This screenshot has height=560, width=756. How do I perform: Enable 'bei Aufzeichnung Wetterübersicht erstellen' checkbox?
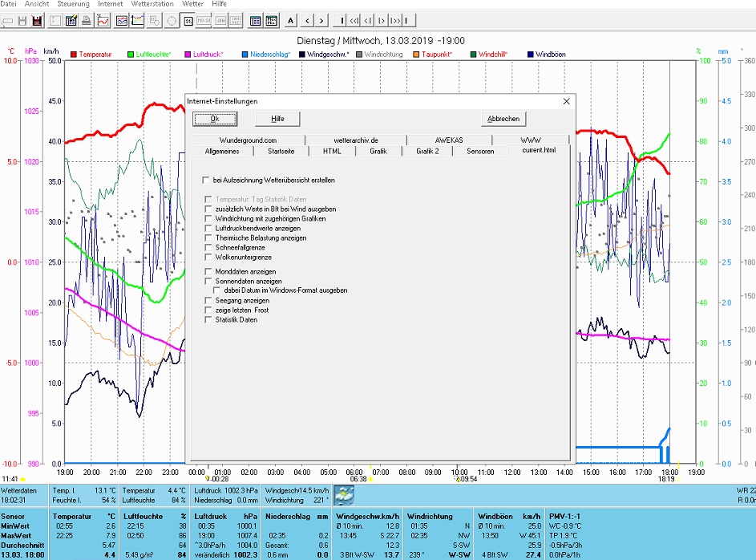207,181
